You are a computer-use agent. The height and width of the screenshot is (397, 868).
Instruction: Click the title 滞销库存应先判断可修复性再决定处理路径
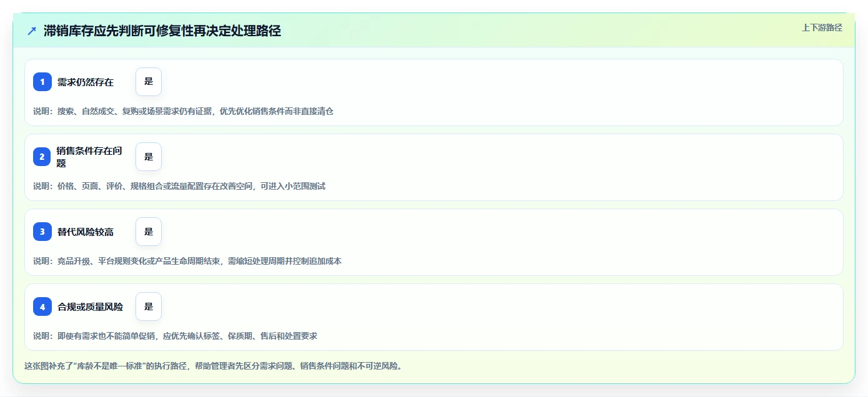(x=162, y=31)
